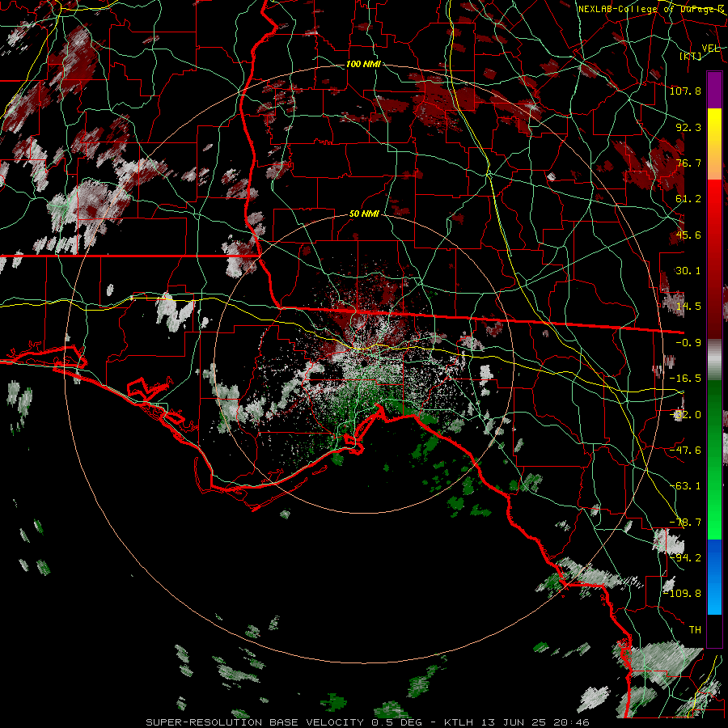728x728 pixels.
Task: Select the 30.1 velocity scale value
Action: coord(688,271)
